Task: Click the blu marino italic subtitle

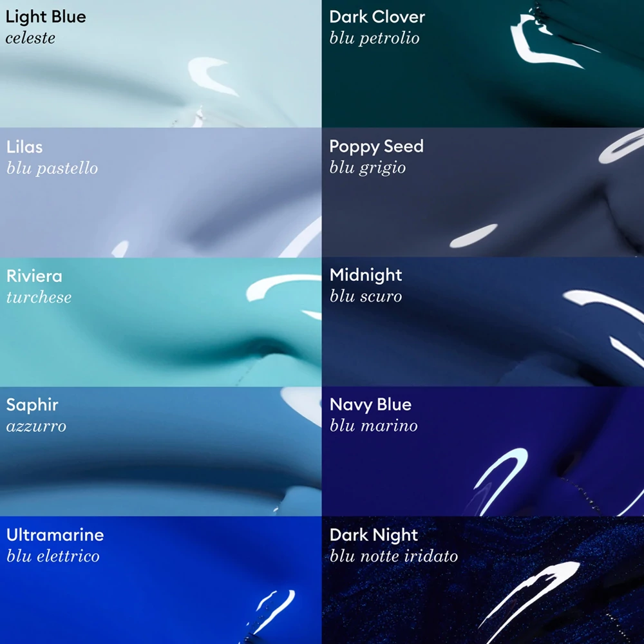Action: point(374,426)
